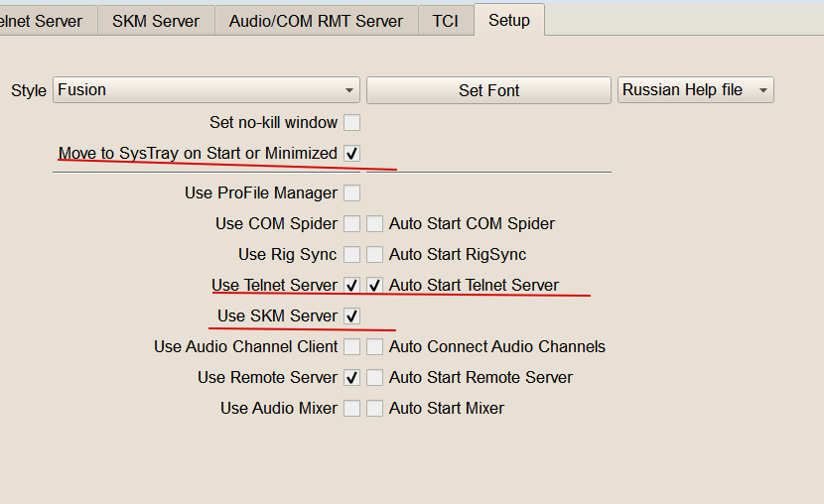This screenshot has height=504, width=824.
Task: Enable the Set no-kill window checkbox
Action: (x=351, y=123)
